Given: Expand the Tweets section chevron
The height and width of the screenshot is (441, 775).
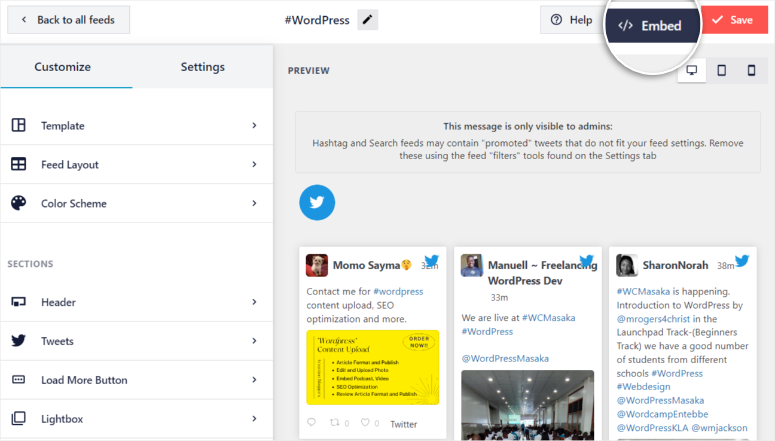Looking at the screenshot, I should click(254, 341).
